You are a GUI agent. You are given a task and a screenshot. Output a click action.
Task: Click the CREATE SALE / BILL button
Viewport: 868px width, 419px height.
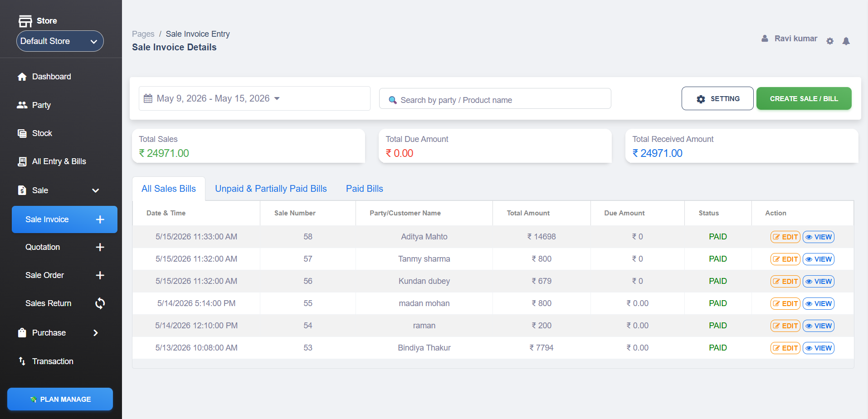[804, 98]
